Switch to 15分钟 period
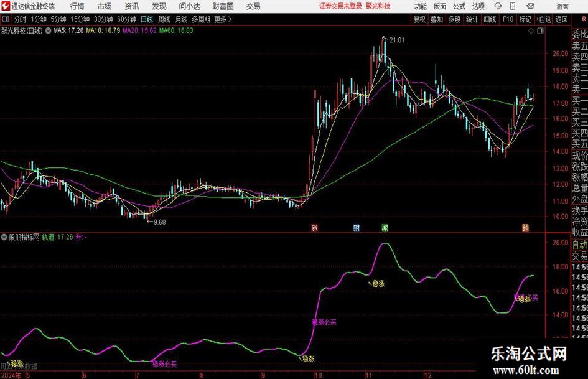The height and width of the screenshot is (379, 588). [x=80, y=19]
